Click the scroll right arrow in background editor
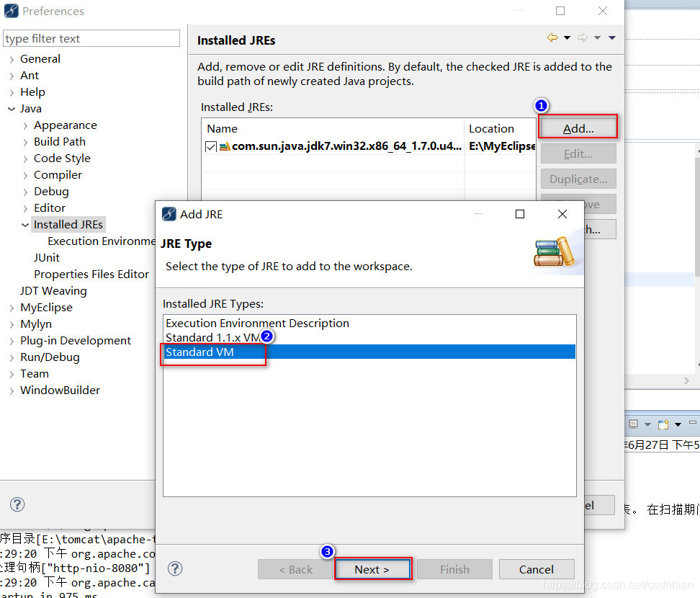Image resolution: width=700 pixels, height=598 pixels. tap(686, 380)
